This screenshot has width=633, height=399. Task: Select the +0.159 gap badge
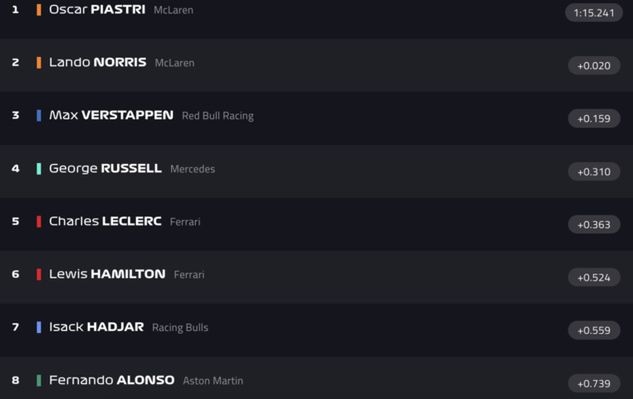tap(594, 118)
